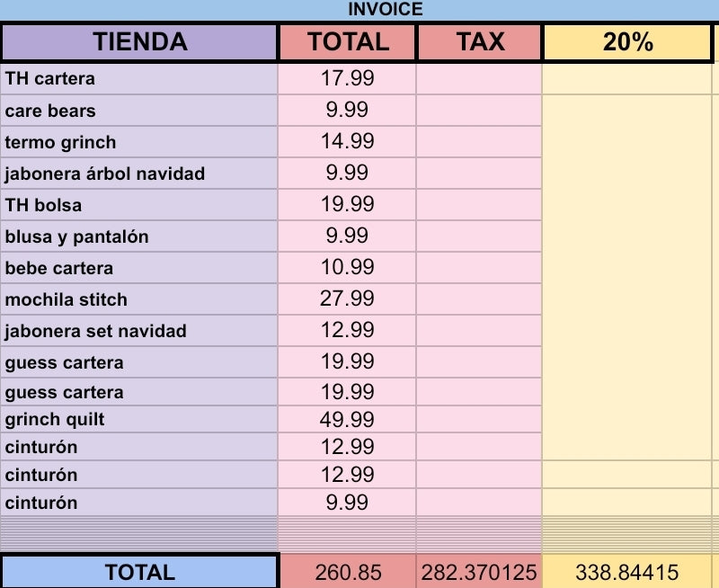Click the INVOICE title cell
This screenshot has width=719, height=588.
[x=385, y=10]
